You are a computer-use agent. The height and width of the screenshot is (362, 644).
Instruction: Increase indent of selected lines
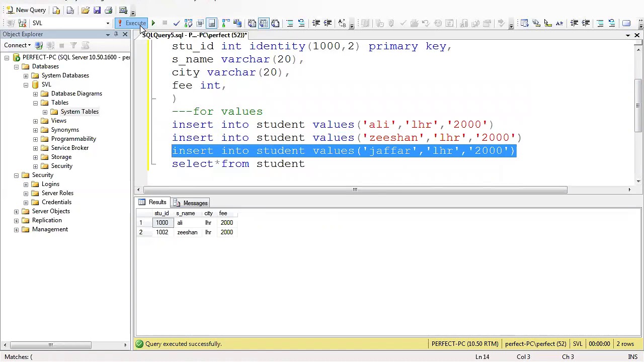tap(328, 23)
